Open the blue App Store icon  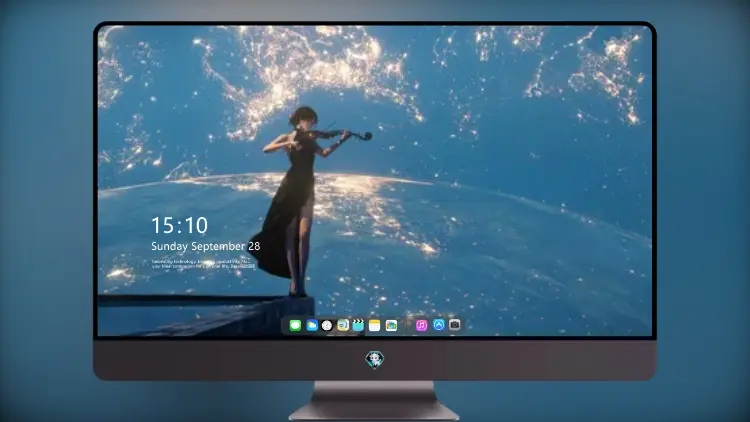tap(439, 325)
